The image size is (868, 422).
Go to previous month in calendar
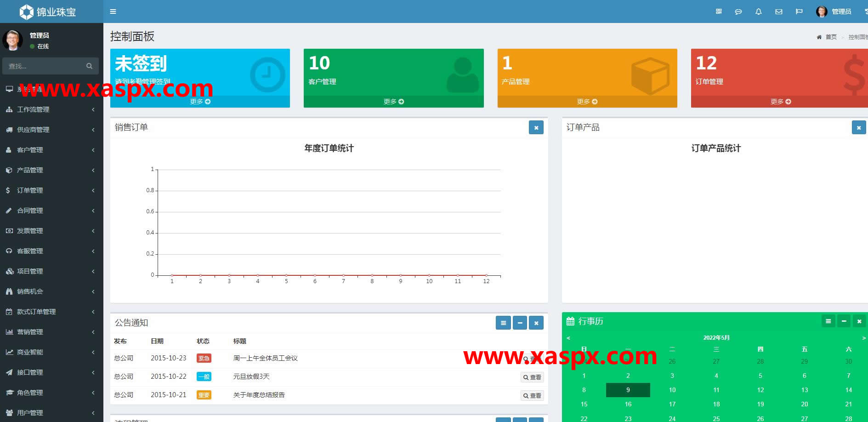pyautogui.click(x=568, y=338)
